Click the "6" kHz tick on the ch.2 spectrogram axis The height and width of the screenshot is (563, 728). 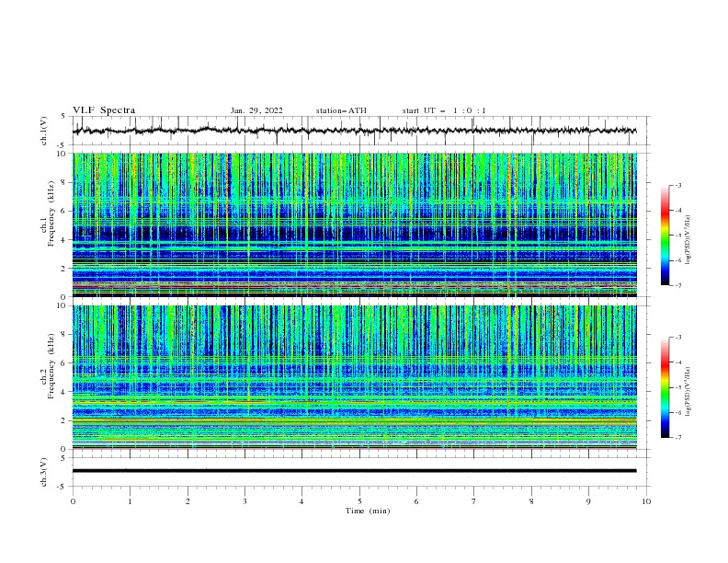[63, 363]
